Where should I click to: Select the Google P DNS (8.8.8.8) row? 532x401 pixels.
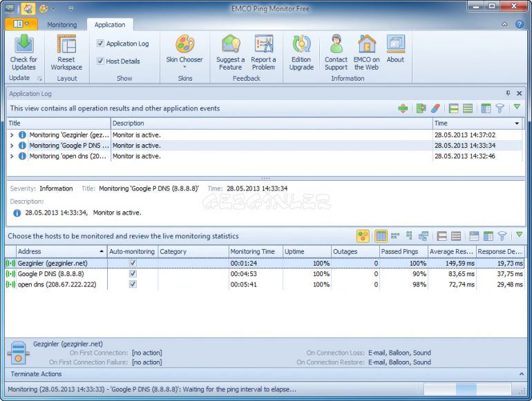click(x=265, y=273)
